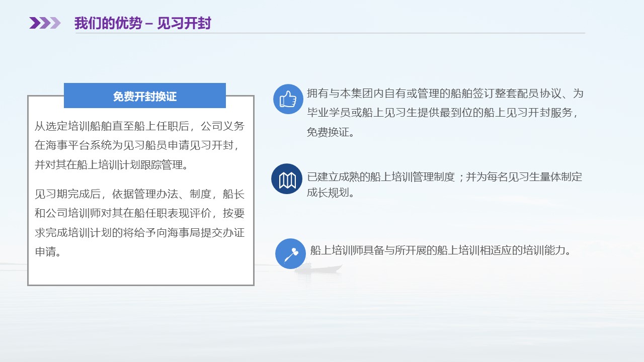Click the paragraph starting with 从选定培训船舶

[x=139, y=145]
